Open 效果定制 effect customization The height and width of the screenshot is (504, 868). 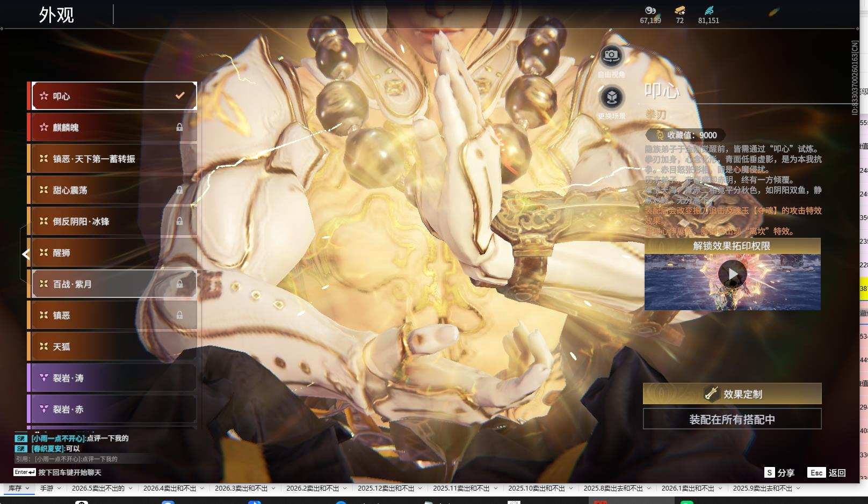click(x=732, y=394)
